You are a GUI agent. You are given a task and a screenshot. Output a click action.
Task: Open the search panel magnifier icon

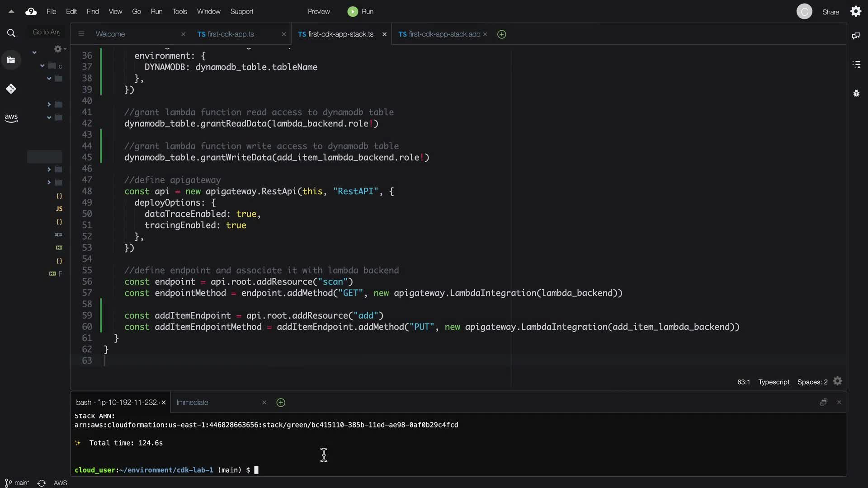11,33
